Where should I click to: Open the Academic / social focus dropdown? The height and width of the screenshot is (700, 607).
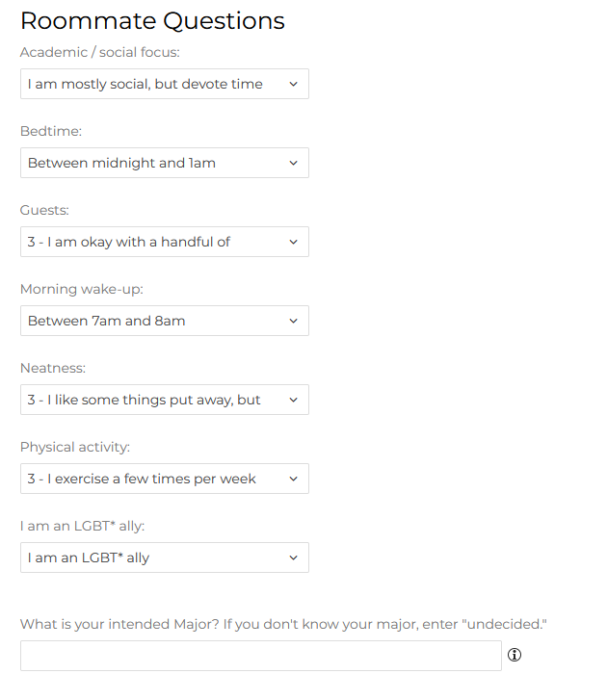click(164, 84)
